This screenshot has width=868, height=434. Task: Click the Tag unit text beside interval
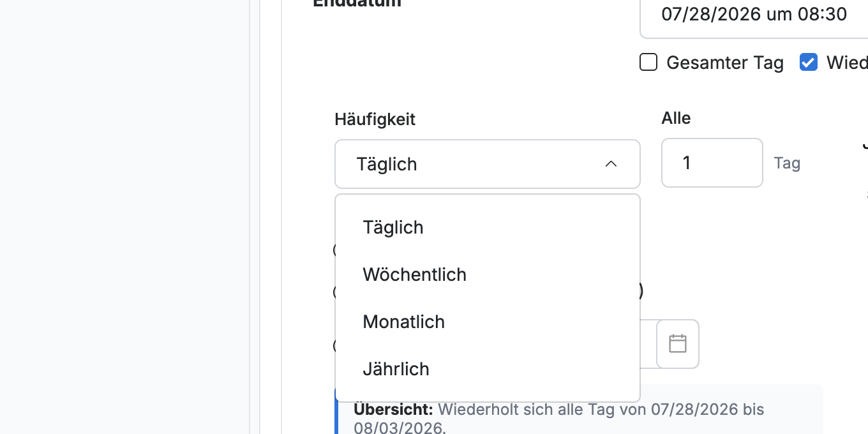787,163
